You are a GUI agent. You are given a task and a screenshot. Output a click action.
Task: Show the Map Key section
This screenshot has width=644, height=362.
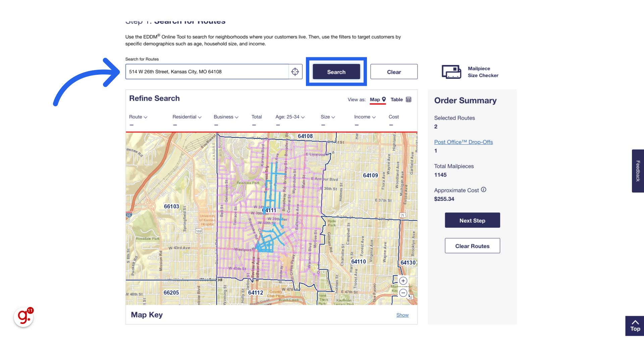[x=402, y=315]
